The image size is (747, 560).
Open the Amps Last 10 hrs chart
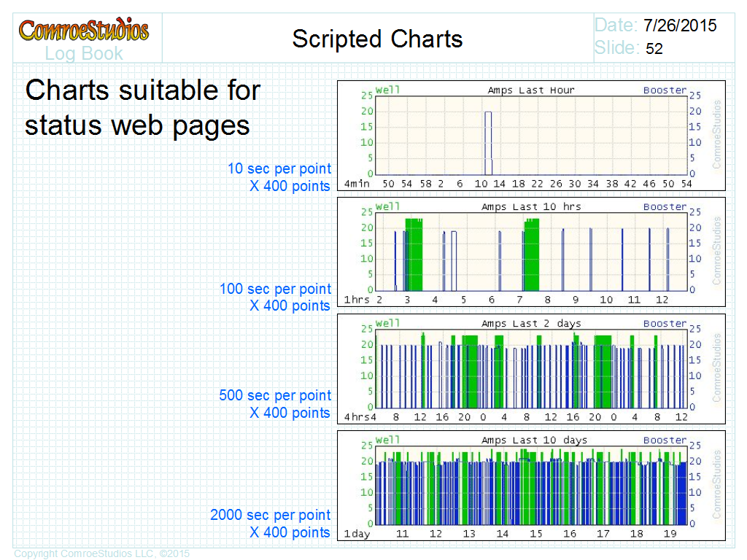point(531,252)
